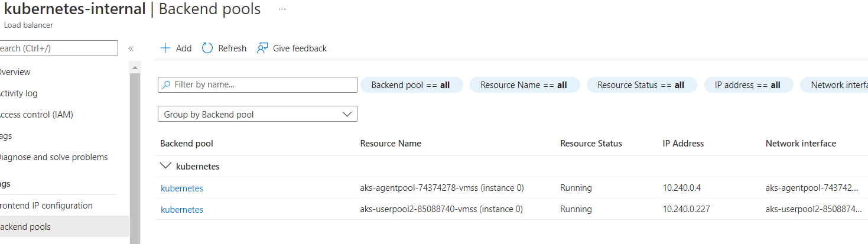The image size is (868, 244).
Task: Select Running status in agentpool row
Action: (576, 188)
